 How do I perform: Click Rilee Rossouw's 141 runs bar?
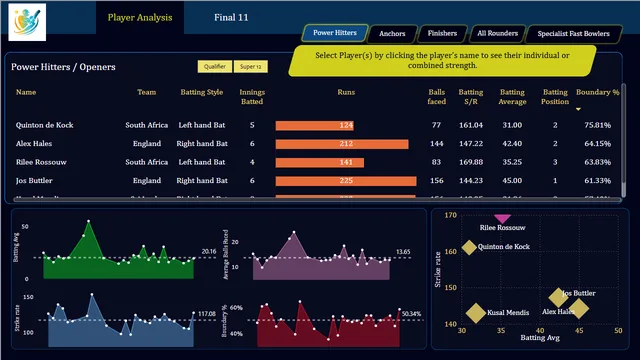(320, 162)
